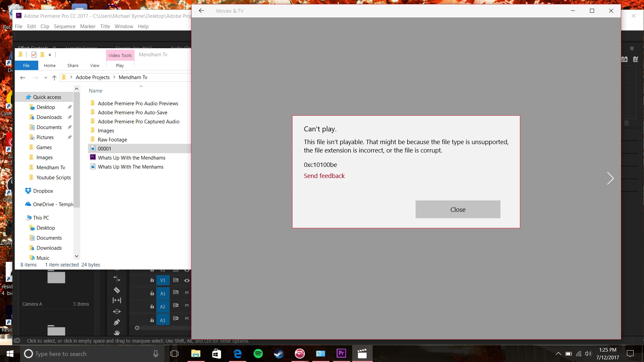Image resolution: width=644 pixels, height=362 pixels.
Task: Open recent locations dropdown in File Explorer
Action: pyautogui.click(x=46, y=77)
